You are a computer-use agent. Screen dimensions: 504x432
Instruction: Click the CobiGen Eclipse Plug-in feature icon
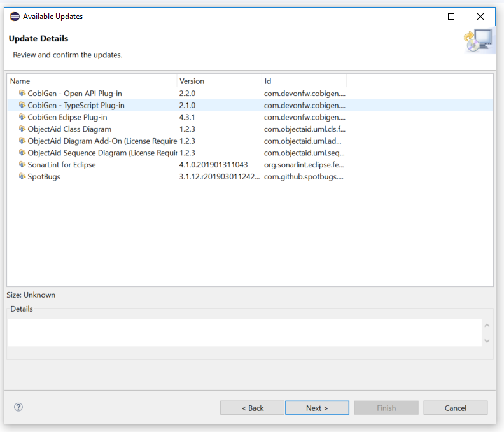pos(22,117)
